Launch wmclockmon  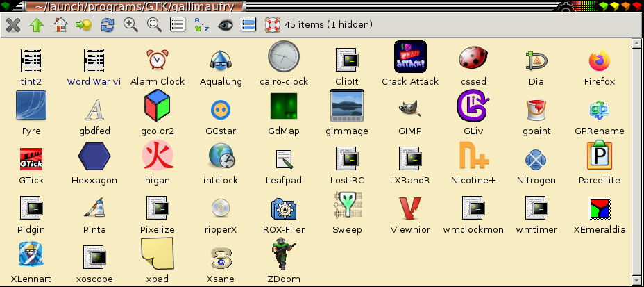tap(473, 208)
